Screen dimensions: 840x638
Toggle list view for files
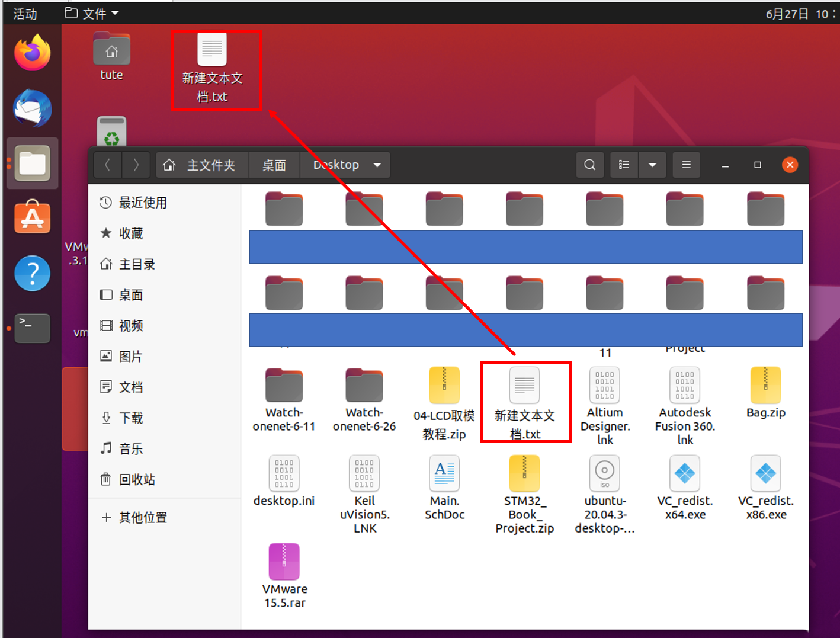point(624,165)
